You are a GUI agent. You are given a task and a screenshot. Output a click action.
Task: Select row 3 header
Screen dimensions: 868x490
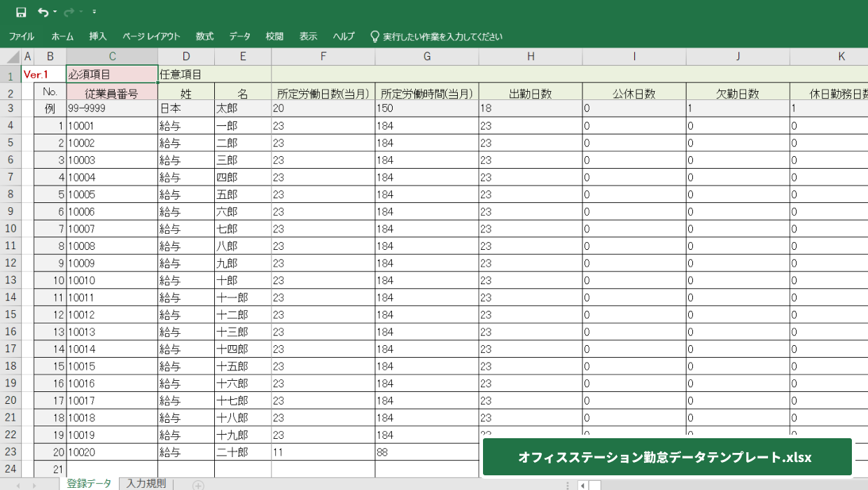pyautogui.click(x=10, y=108)
